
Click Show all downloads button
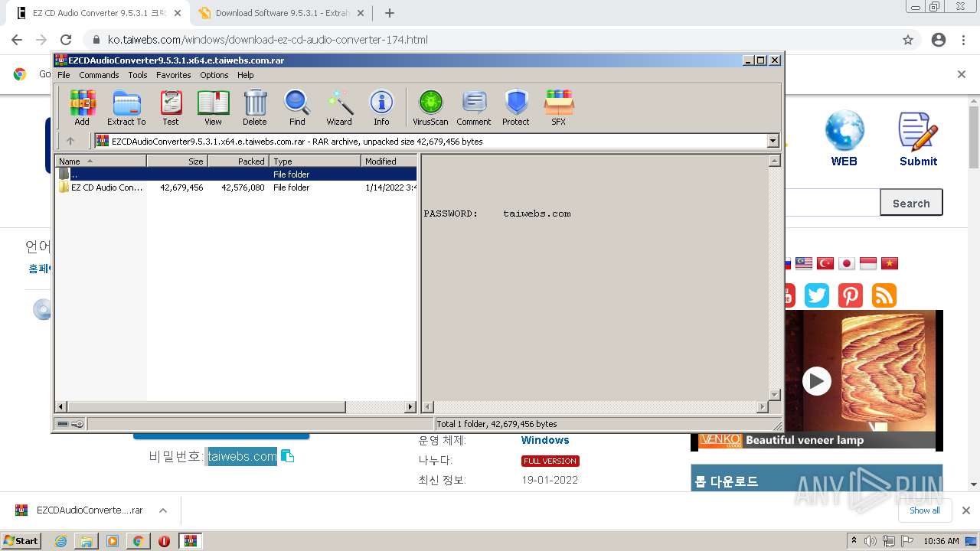(x=925, y=510)
